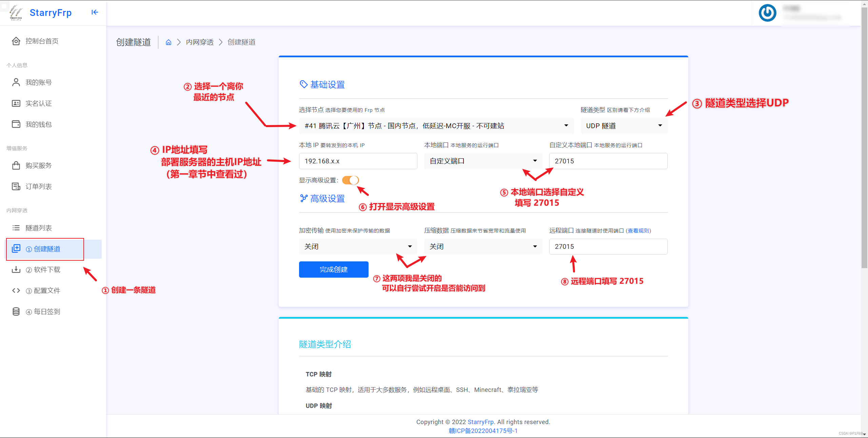Screen dimensions: 868x438
Task: Click the control panel home icon
Action: coord(16,41)
